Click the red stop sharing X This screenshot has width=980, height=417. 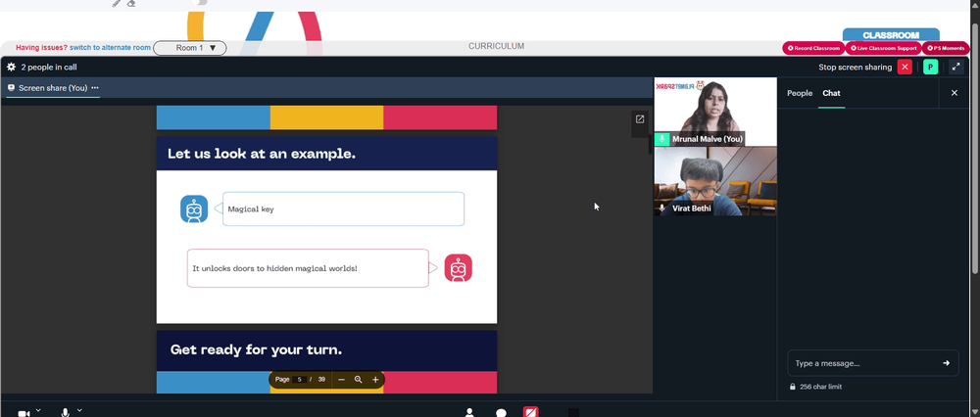[x=905, y=67]
